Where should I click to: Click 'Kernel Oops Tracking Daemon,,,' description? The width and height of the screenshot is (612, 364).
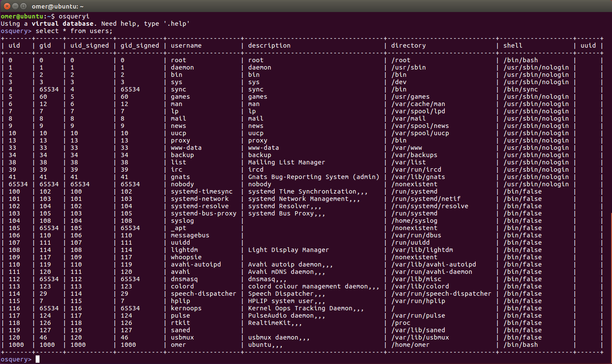pyautogui.click(x=306, y=308)
